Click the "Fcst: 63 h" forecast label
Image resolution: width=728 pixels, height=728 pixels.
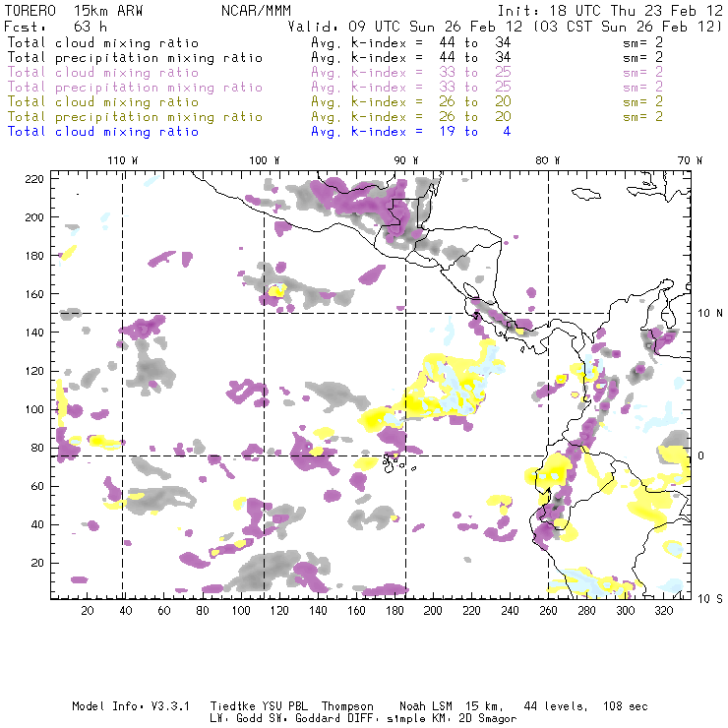point(55,27)
